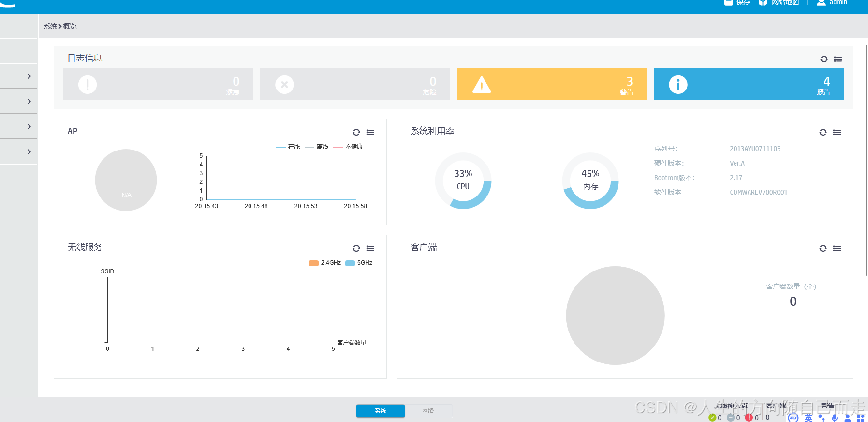The width and height of the screenshot is (868, 422).
Task: Click the 客户端数量 (个) label
Action: click(x=791, y=286)
